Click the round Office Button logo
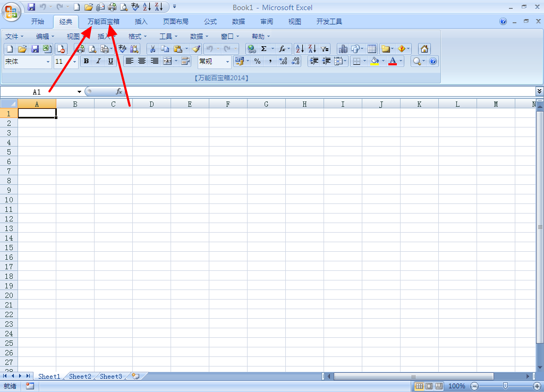 point(11,12)
